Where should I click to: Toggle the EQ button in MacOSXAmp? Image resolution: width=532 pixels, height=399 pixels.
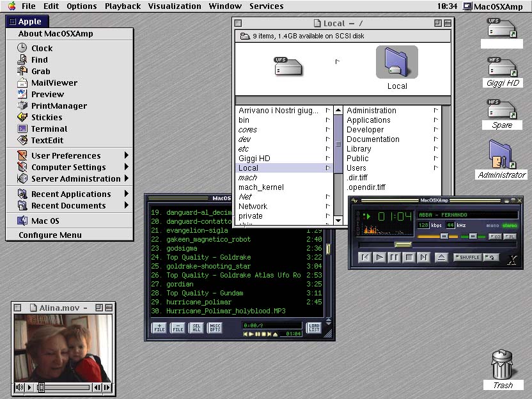[x=495, y=237]
